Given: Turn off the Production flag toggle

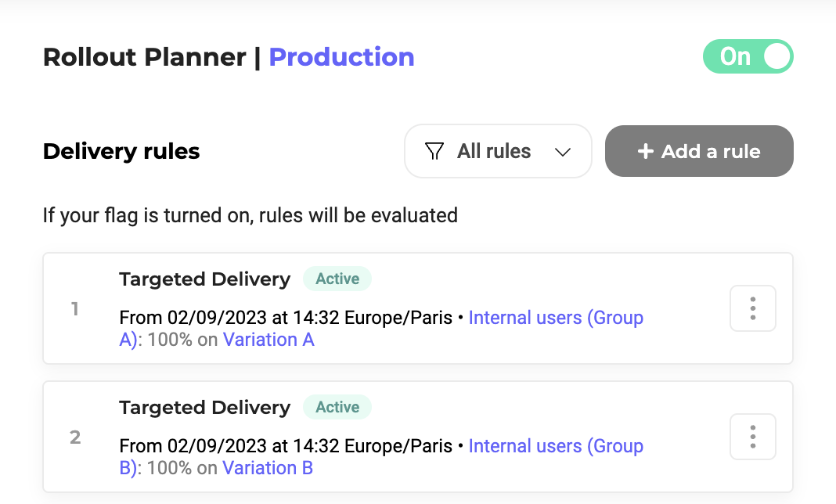Looking at the screenshot, I should (748, 57).
